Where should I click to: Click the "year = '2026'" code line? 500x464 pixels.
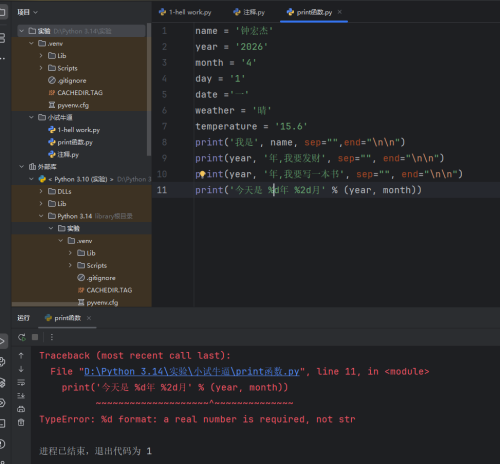[x=232, y=47]
